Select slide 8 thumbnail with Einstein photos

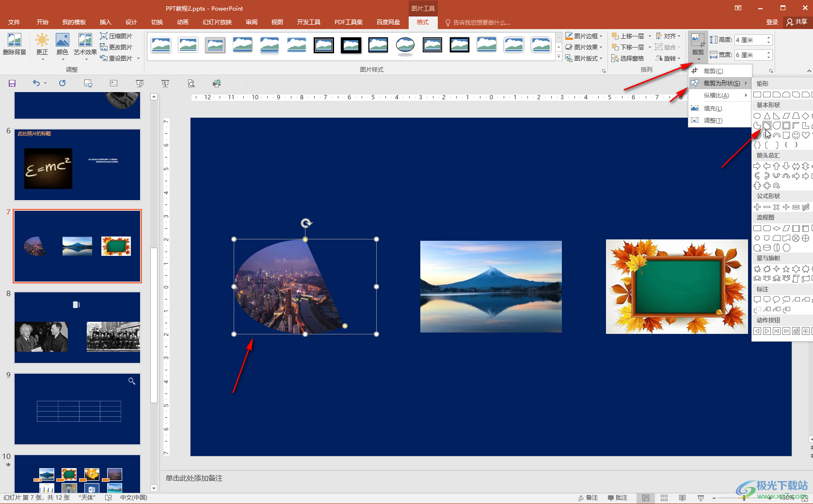78,328
